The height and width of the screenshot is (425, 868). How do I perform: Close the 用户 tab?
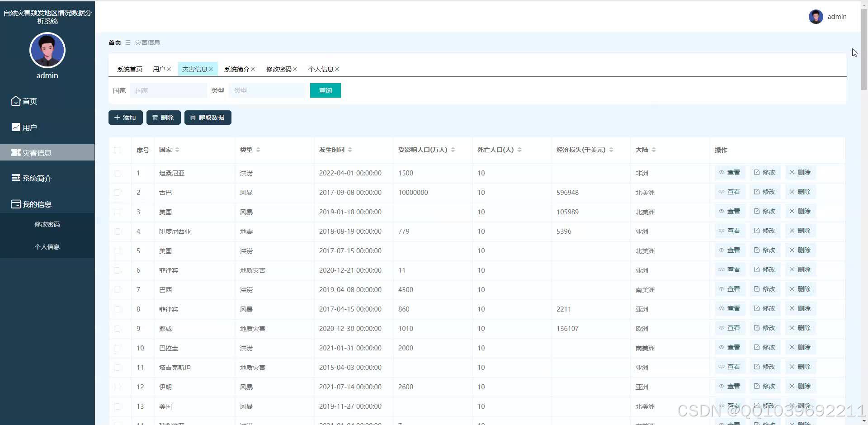[169, 69]
